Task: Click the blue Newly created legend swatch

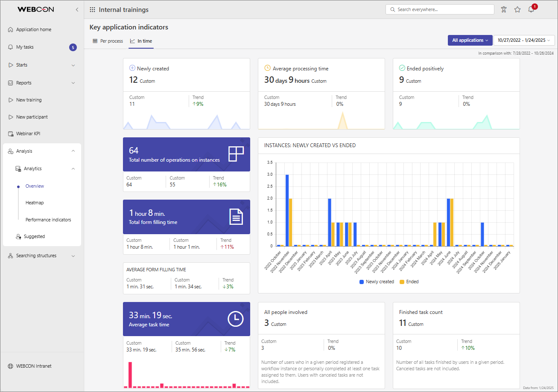Action: [362, 282]
